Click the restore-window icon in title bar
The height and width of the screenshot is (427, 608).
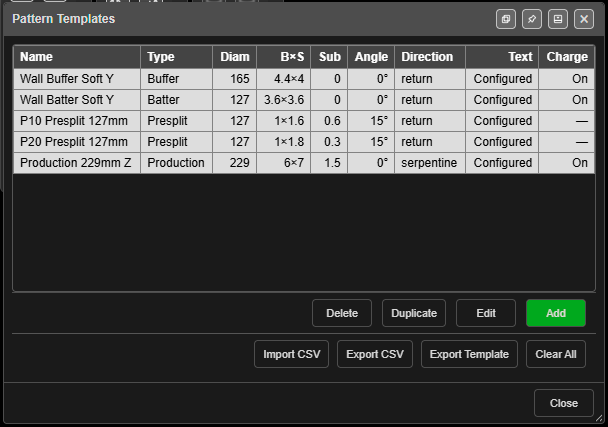(506, 19)
